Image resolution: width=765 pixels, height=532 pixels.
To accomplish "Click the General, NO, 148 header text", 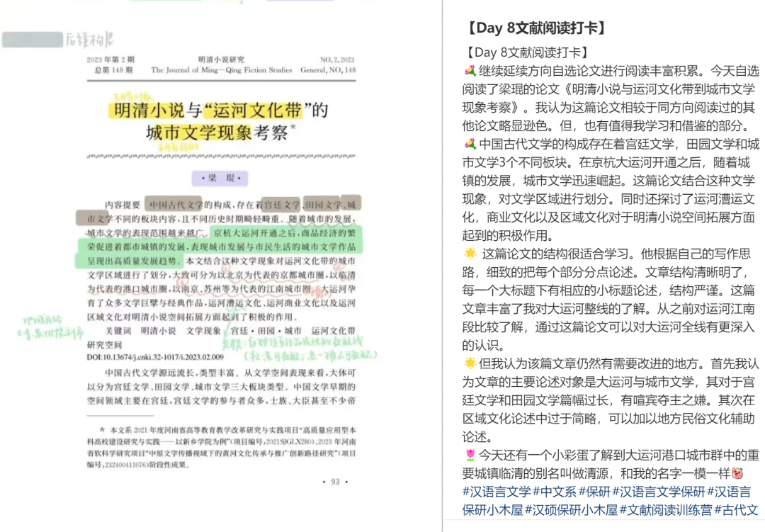I will [x=328, y=70].
